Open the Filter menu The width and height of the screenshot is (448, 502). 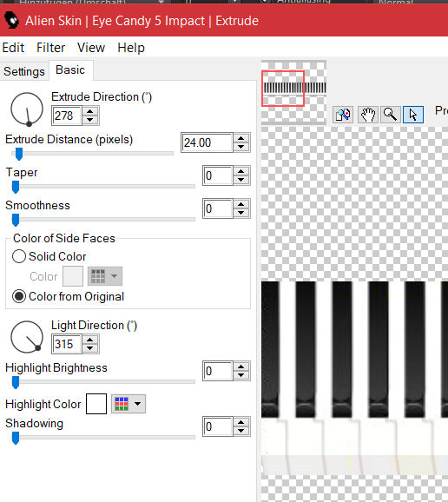[x=50, y=48]
